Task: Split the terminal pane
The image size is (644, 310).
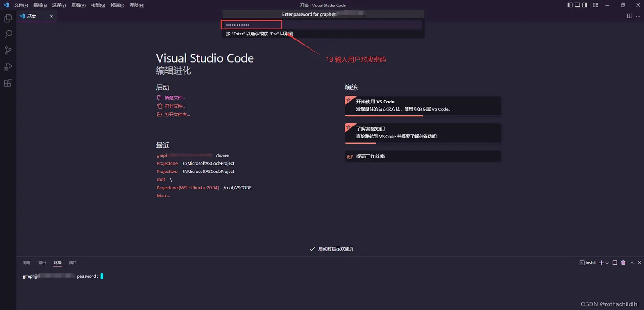Action: [x=615, y=263]
